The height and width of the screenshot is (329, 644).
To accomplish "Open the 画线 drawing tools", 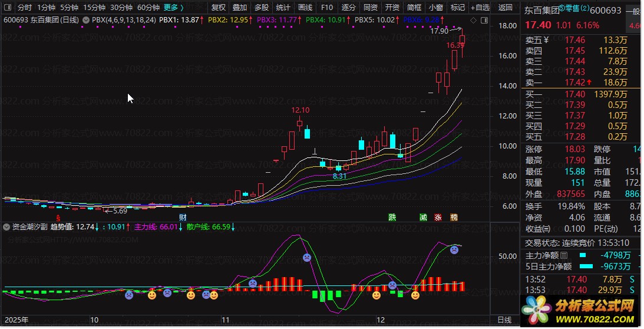I will coord(305,8).
